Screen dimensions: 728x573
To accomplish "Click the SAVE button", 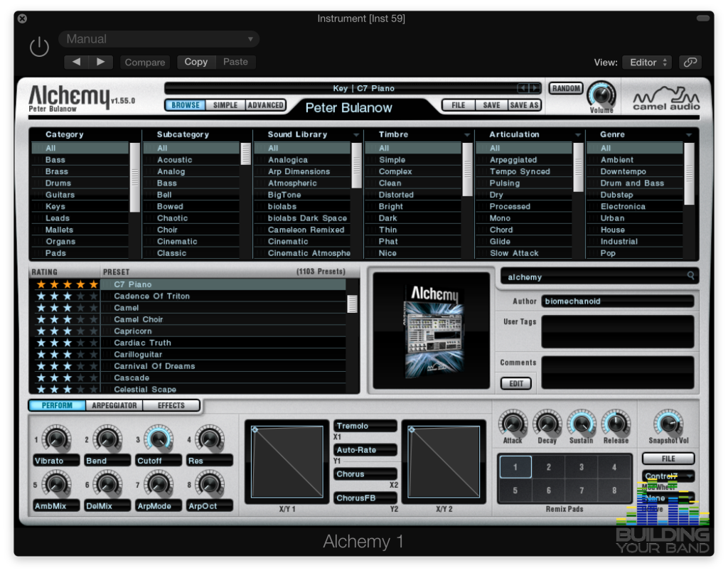I will click(491, 105).
